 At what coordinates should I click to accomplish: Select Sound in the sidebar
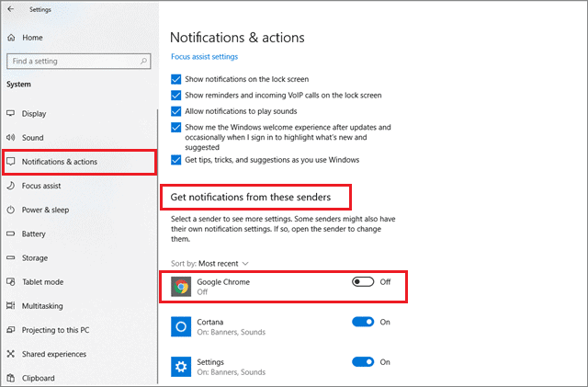(33, 138)
